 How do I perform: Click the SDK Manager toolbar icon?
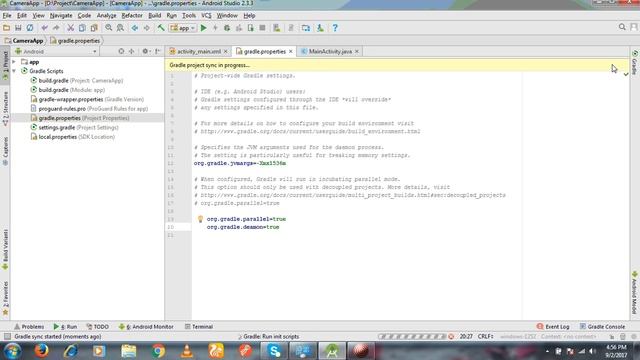pos(320,28)
